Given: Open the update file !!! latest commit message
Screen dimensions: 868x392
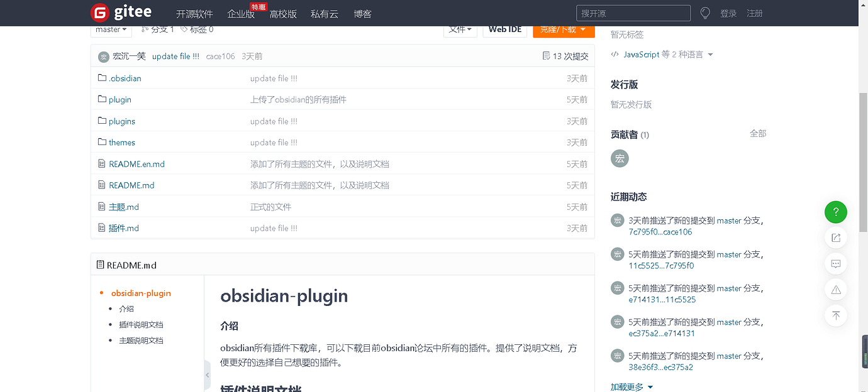Looking at the screenshot, I should click(175, 57).
